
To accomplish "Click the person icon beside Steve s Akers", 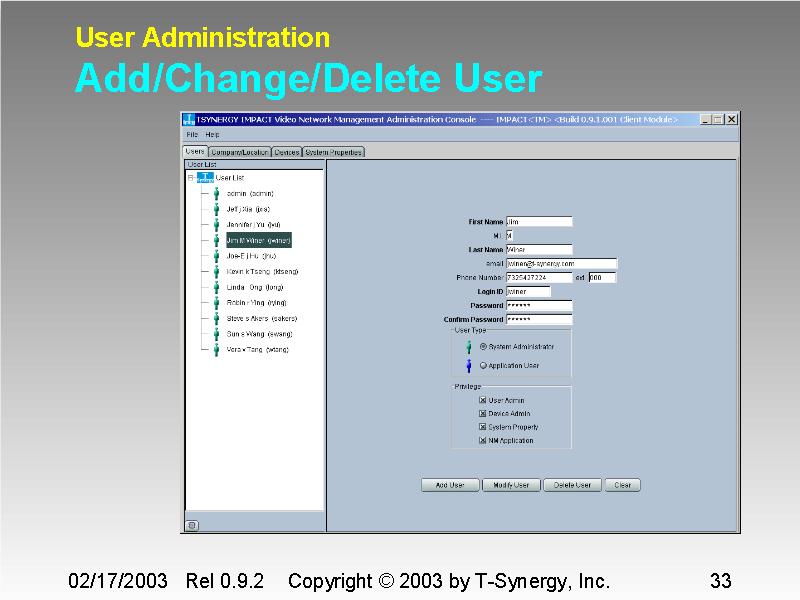I will (x=215, y=318).
